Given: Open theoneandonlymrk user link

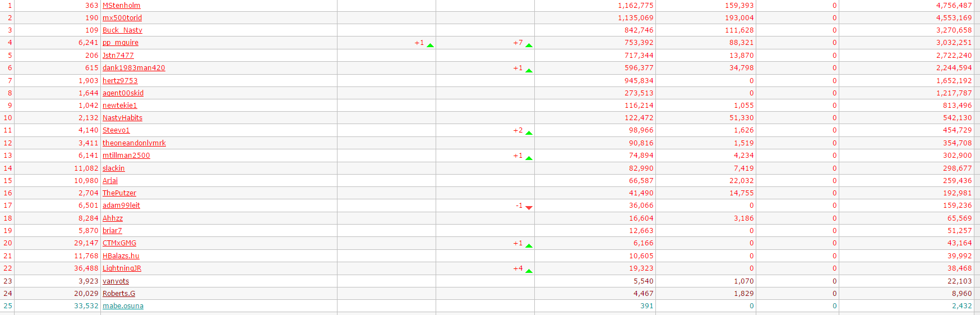Looking at the screenshot, I should coord(134,143).
